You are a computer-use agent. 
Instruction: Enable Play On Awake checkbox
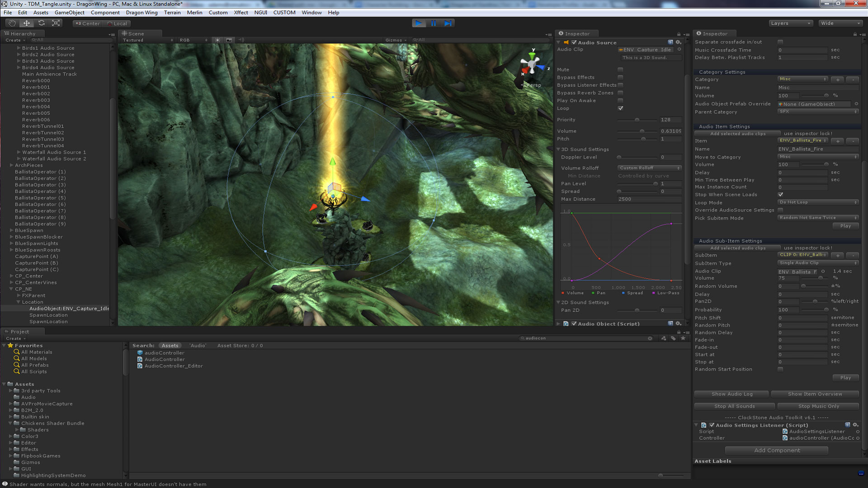[620, 101]
